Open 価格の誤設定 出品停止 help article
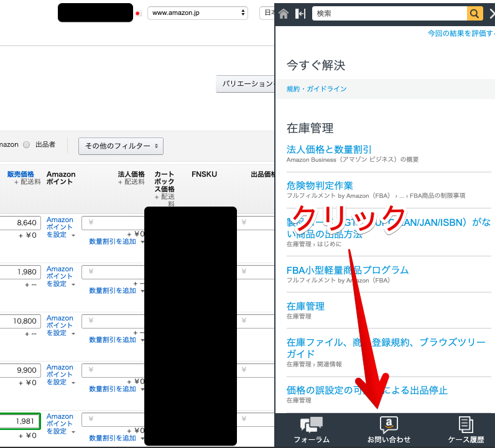495x448 pixels. pos(367,390)
